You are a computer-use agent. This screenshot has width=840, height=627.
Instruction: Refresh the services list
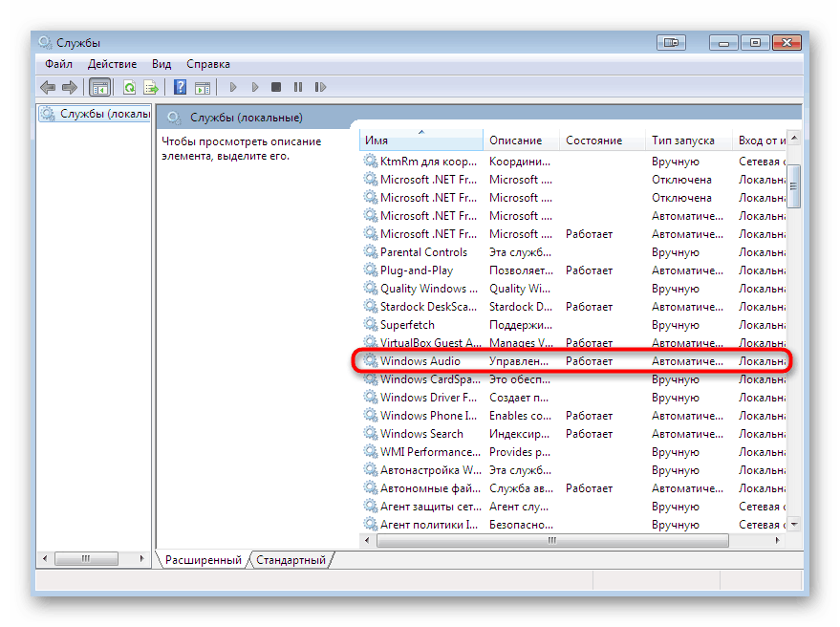128,87
